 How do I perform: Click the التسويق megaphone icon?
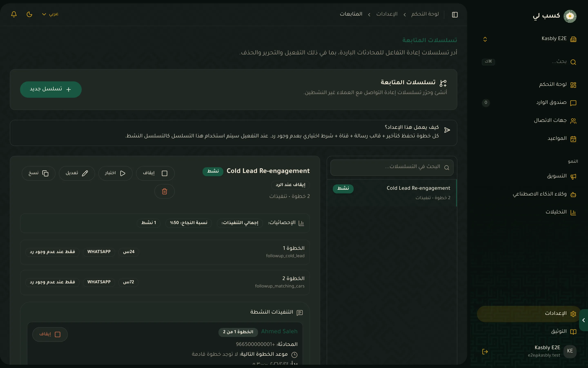tap(573, 177)
